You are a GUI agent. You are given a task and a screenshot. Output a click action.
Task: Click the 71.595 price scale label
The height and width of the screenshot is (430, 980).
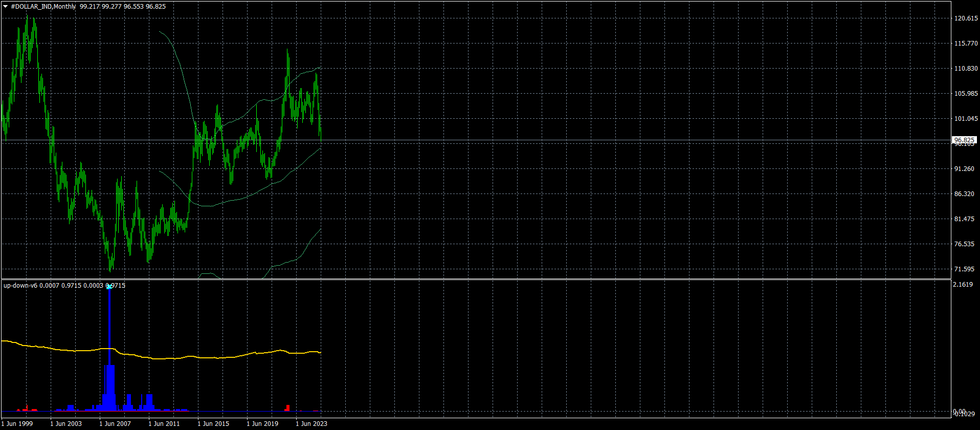click(x=964, y=269)
